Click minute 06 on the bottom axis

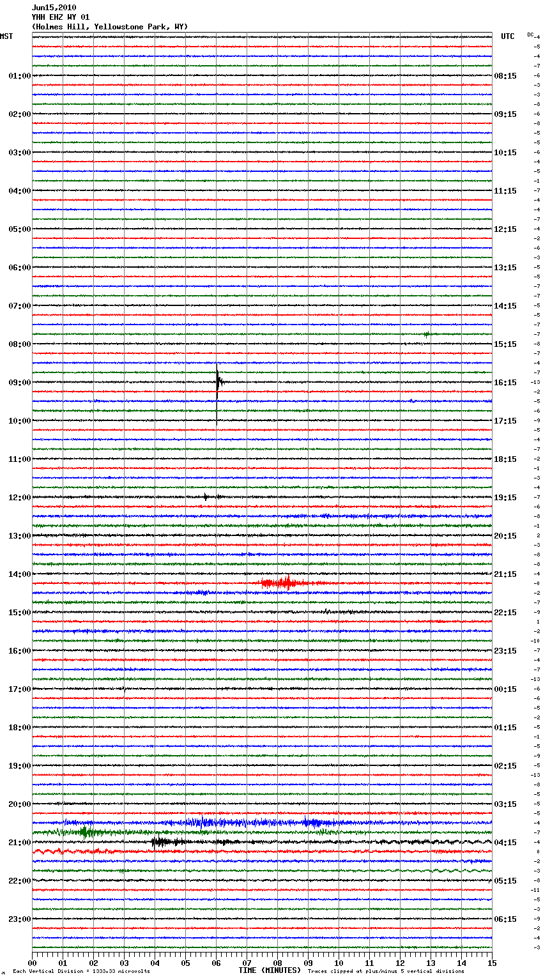coord(216,963)
